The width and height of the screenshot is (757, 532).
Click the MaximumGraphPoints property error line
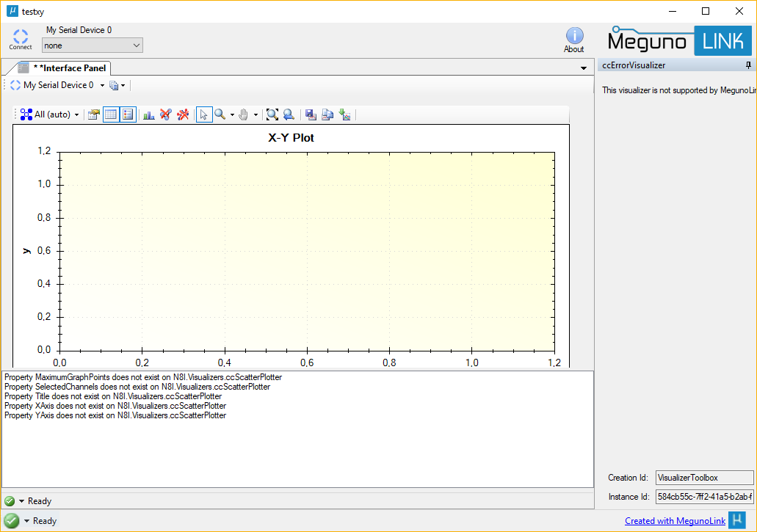tap(143, 377)
